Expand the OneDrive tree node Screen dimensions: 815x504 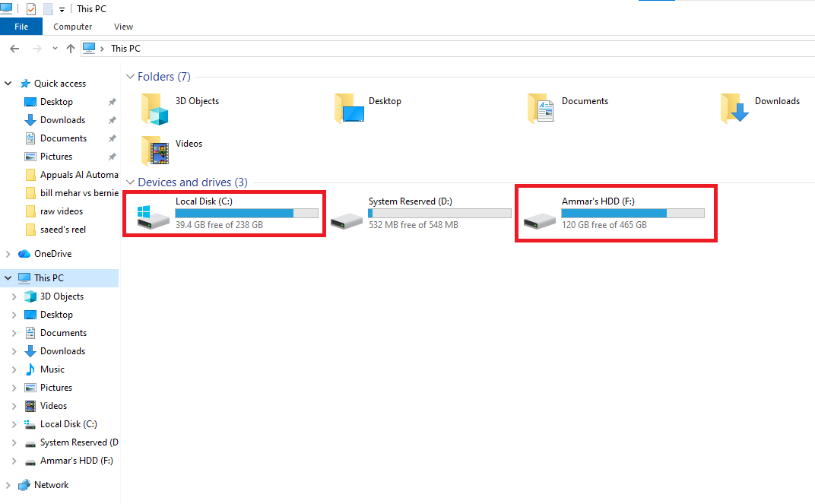tap(8, 254)
